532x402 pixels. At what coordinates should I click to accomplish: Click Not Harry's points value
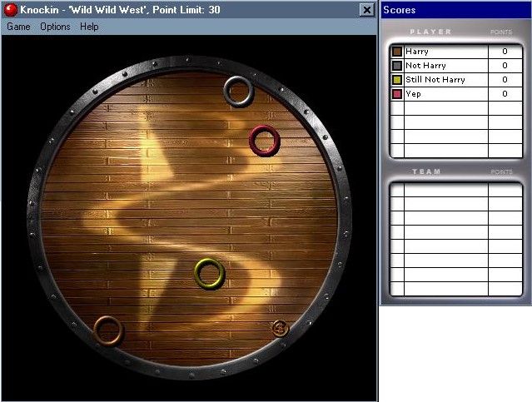(x=505, y=66)
